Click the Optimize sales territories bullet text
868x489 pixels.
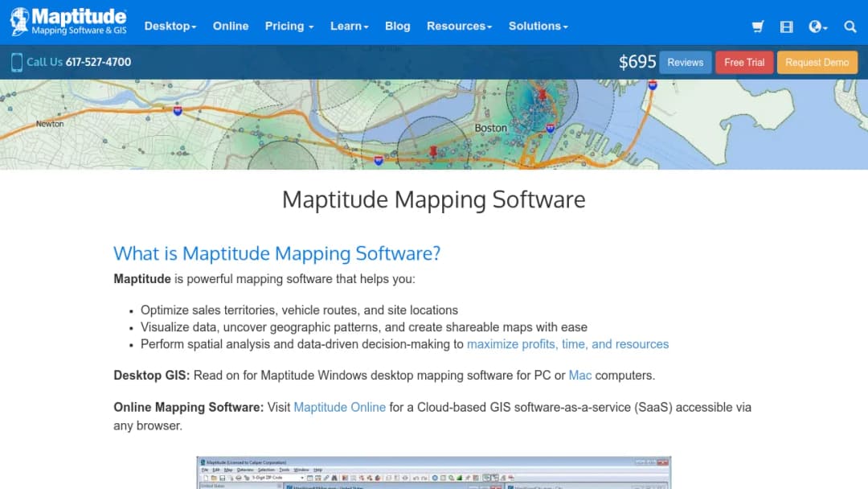click(299, 310)
